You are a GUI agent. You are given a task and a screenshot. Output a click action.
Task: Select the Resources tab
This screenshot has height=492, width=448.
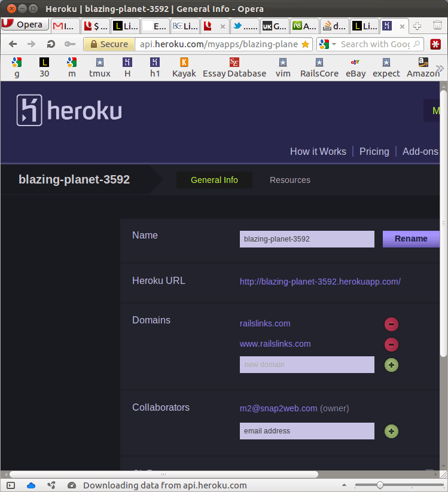(290, 180)
